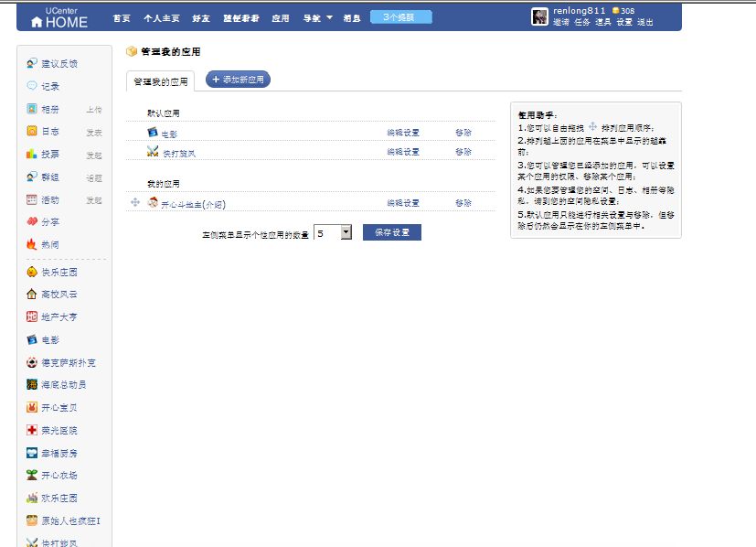Launch 原始人也疯狂I face icon

point(32,520)
